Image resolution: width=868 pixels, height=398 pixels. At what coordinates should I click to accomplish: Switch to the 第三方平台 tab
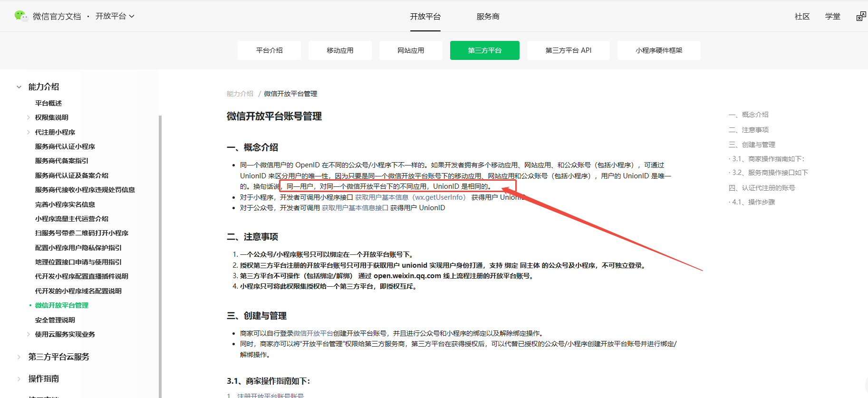pyautogui.click(x=485, y=50)
